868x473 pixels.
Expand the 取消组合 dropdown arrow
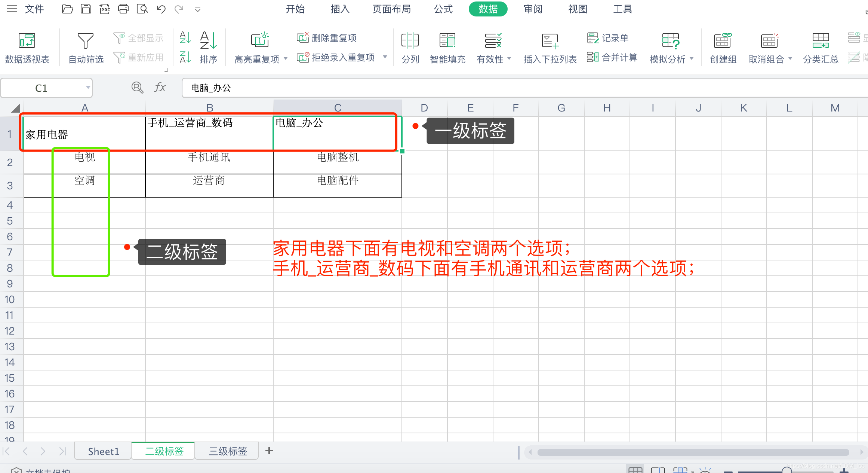790,58
